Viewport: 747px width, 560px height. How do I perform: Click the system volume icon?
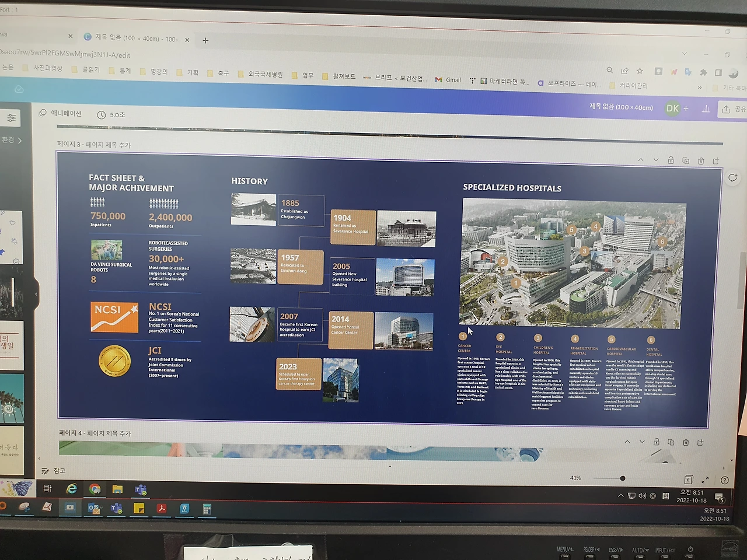[x=642, y=496]
